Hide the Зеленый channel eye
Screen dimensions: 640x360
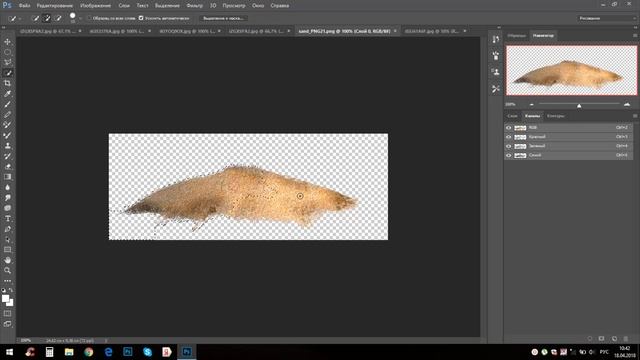pyautogui.click(x=509, y=146)
